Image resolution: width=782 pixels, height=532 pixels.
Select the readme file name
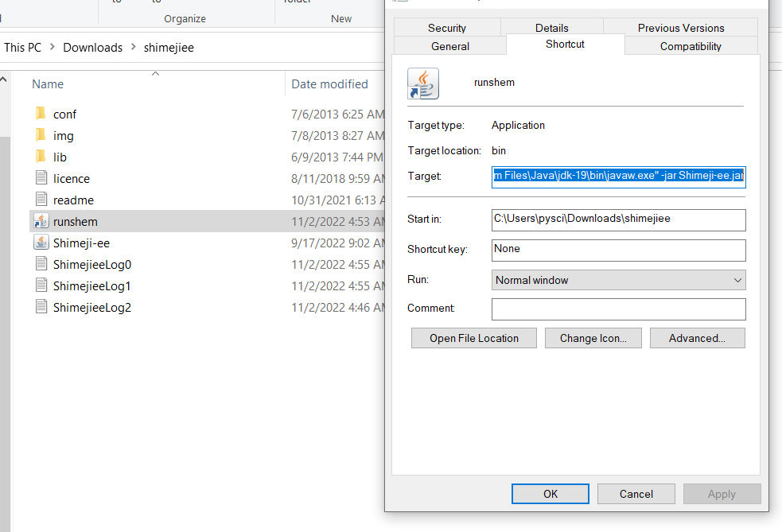pos(73,200)
